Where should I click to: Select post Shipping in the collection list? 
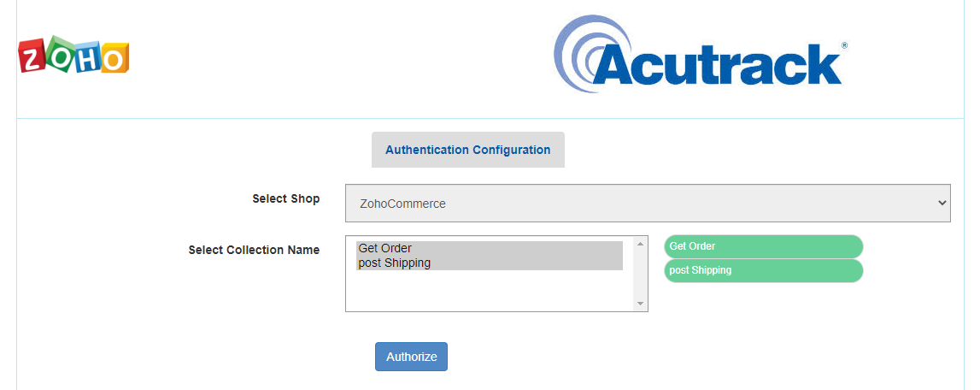[x=490, y=263]
